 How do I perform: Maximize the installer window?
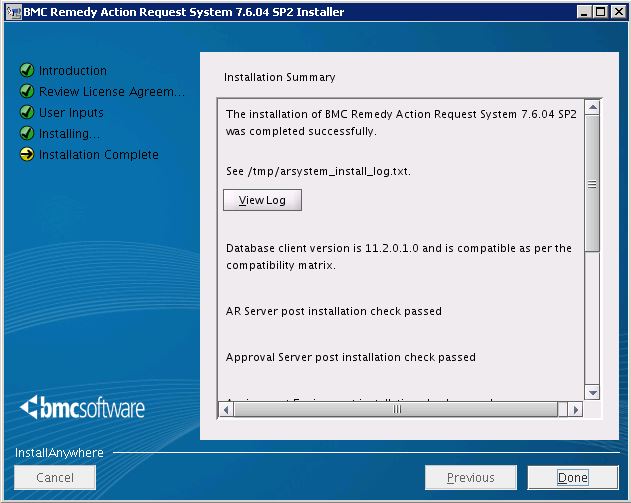pos(601,12)
